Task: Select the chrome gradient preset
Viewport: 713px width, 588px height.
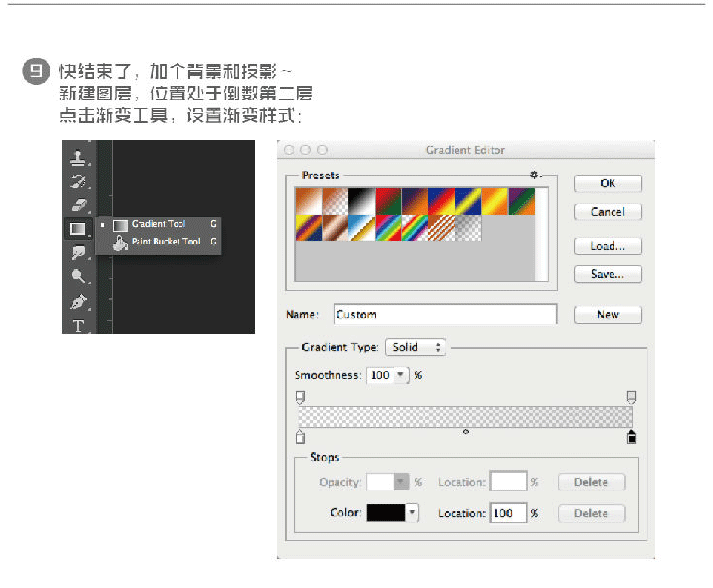Action: [362, 227]
